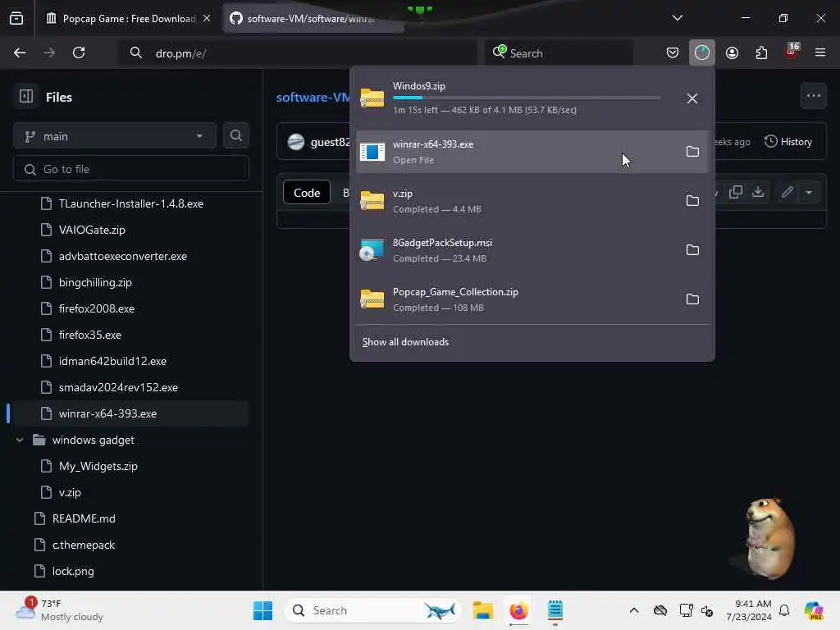The image size is (840, 630).
Task: Open weather widget showing 73°F
Action: pyautogui.click(x=60, y=610)
